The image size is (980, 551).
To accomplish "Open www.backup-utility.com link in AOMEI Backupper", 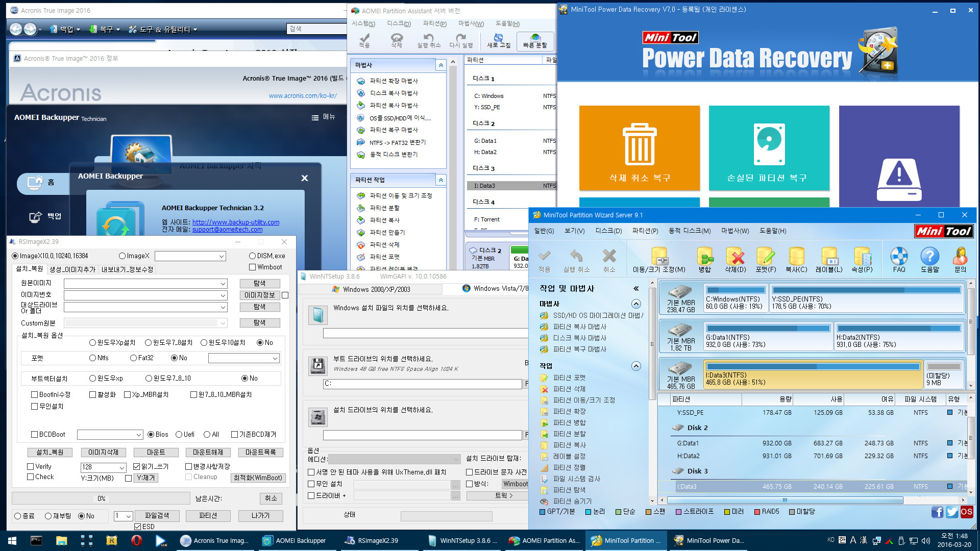I will [236, 222].
